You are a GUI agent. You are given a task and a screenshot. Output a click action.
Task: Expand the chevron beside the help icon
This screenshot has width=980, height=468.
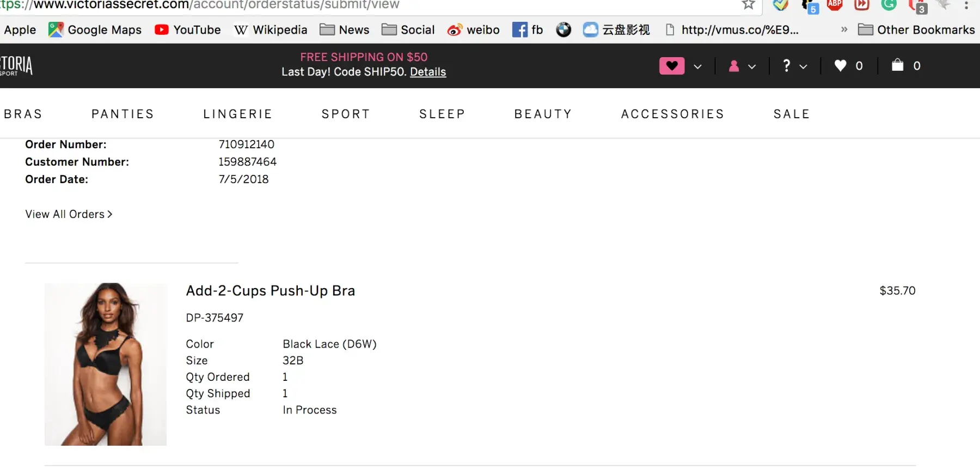803,66
